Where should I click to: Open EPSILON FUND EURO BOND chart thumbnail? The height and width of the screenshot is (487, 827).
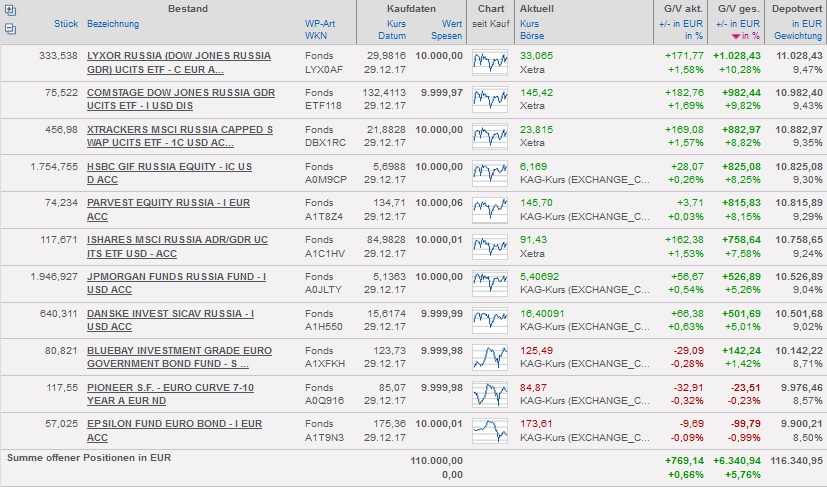(x=490, y=431)
